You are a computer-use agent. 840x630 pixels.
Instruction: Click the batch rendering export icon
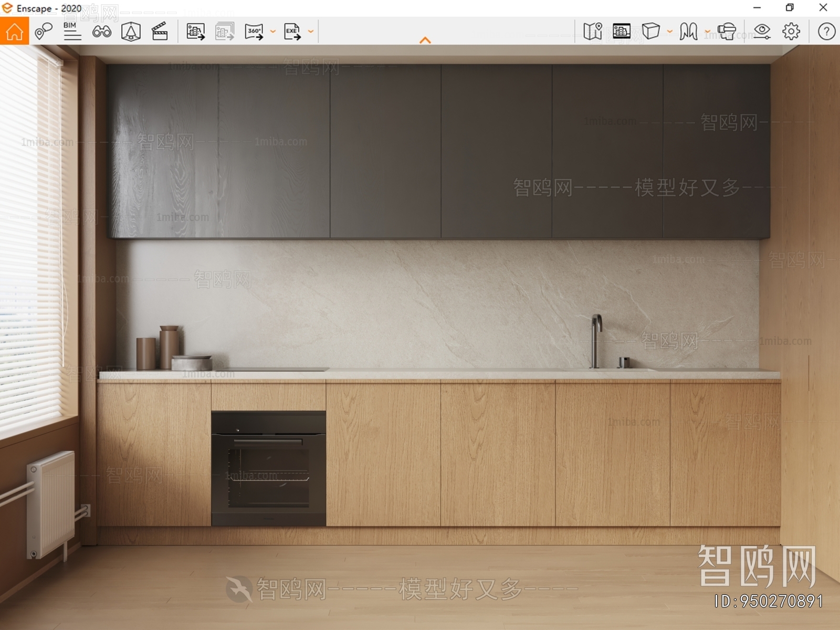[x=225, y=31]
